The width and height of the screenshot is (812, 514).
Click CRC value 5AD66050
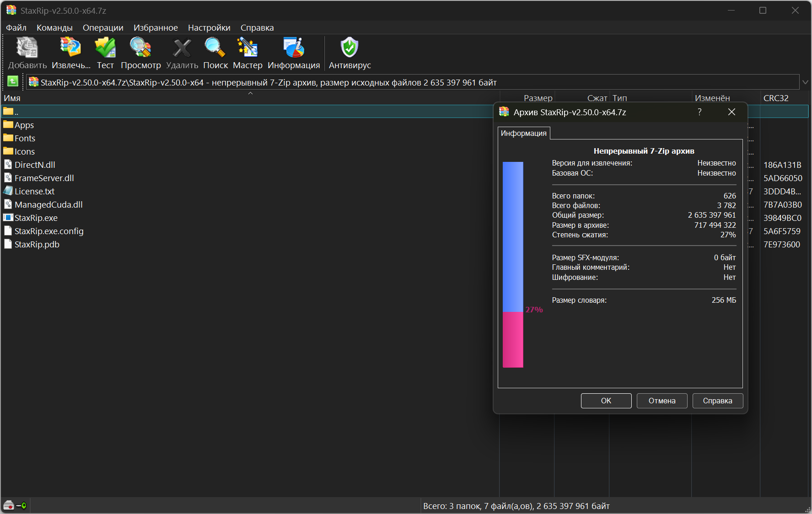point(783,178)
